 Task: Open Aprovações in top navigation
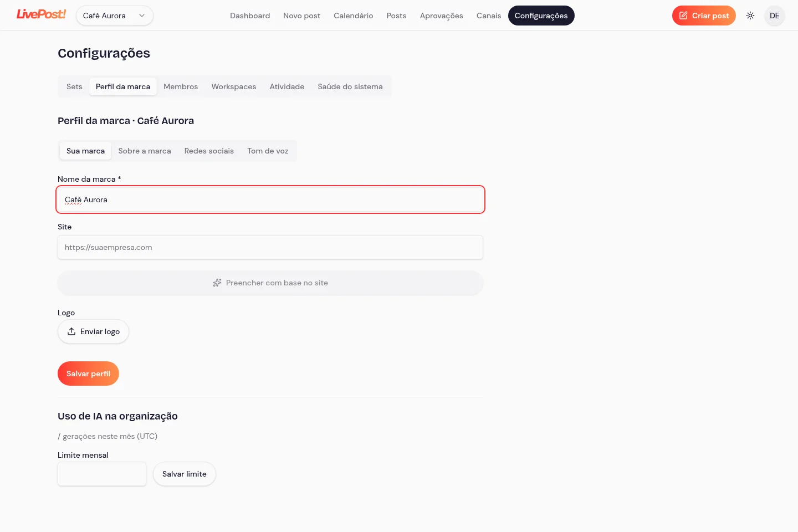[441, 16]
